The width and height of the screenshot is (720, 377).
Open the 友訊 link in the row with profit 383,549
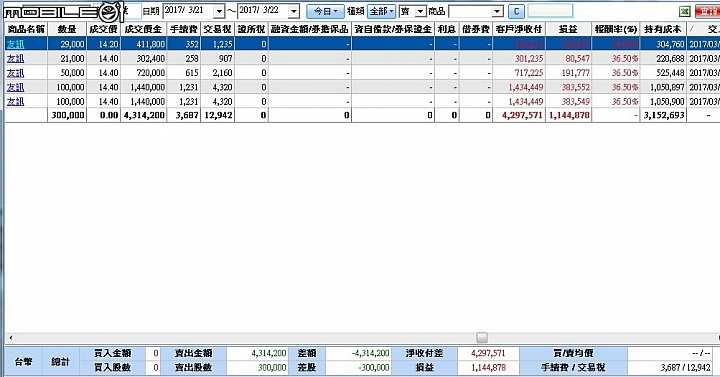pyautogui.click(x=15, y=101)
